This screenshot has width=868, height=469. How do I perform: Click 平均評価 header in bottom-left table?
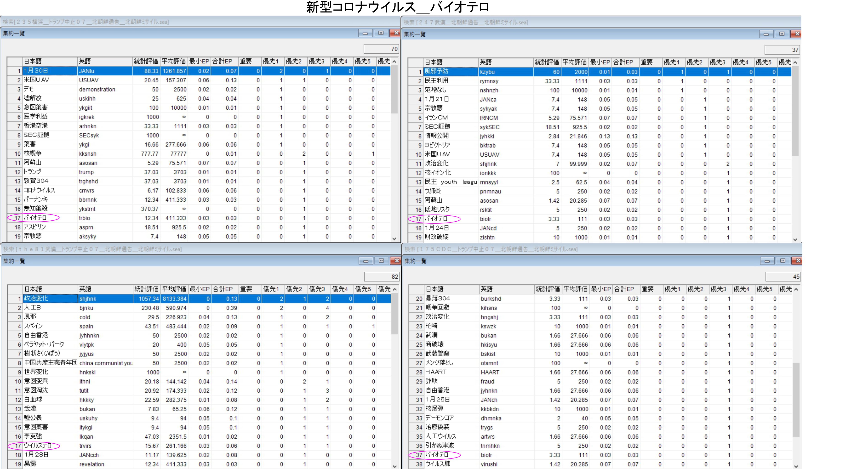point(174,289)
